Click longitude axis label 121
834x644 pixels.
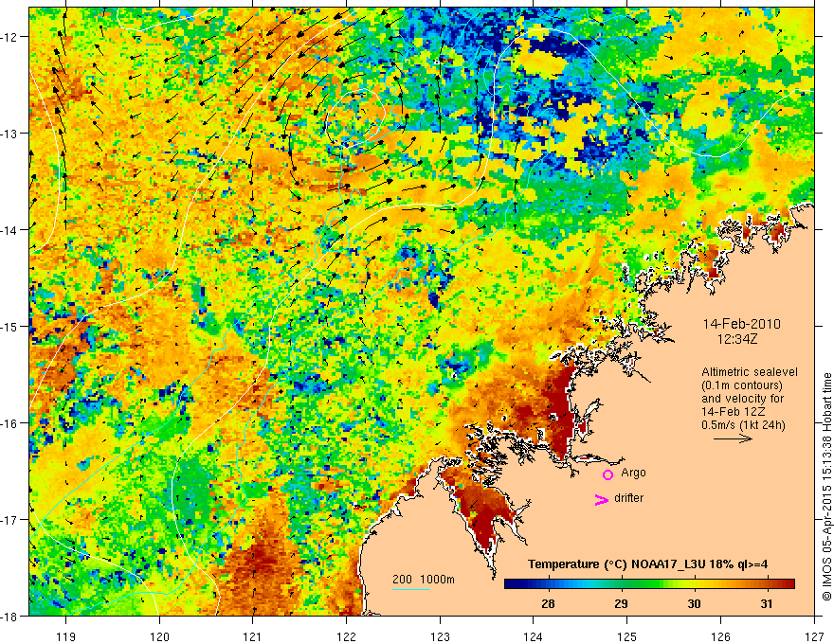253,636
